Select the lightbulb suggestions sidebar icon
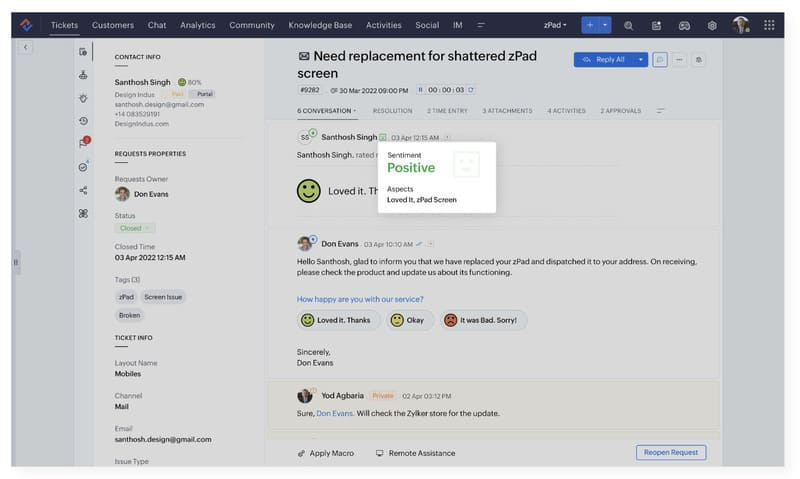The height and width of the screenshot is (479, 800). tap(83, 98)
